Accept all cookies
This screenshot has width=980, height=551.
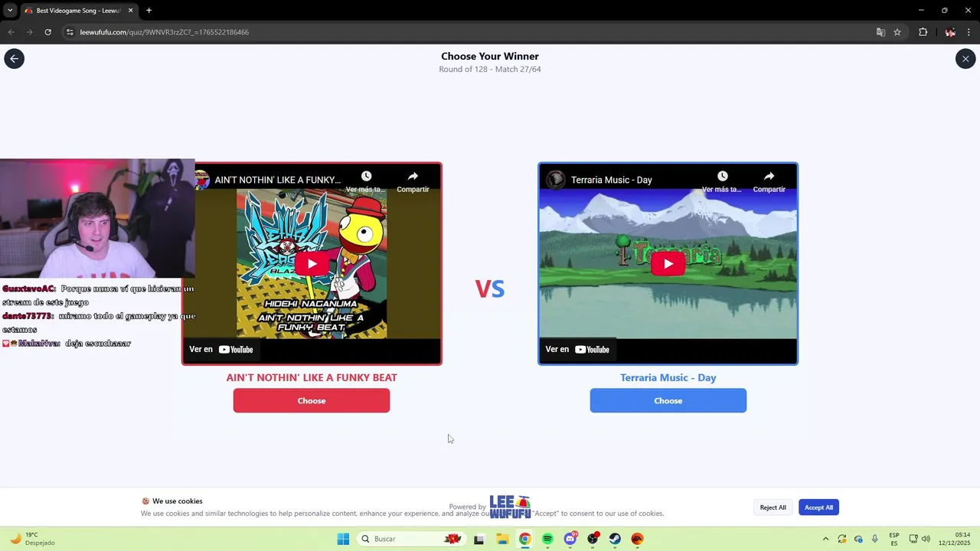tap(818, 507)
